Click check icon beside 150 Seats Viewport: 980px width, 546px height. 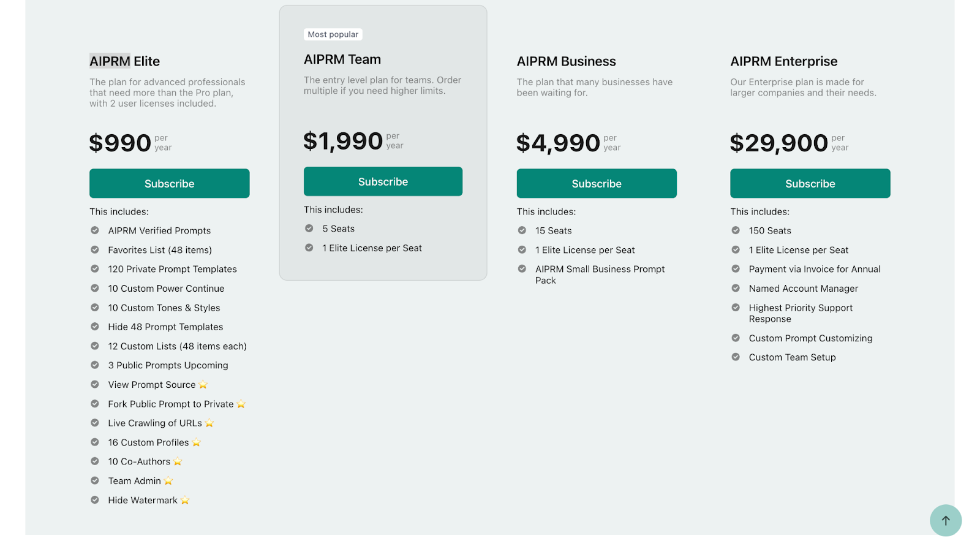(736, 230)
